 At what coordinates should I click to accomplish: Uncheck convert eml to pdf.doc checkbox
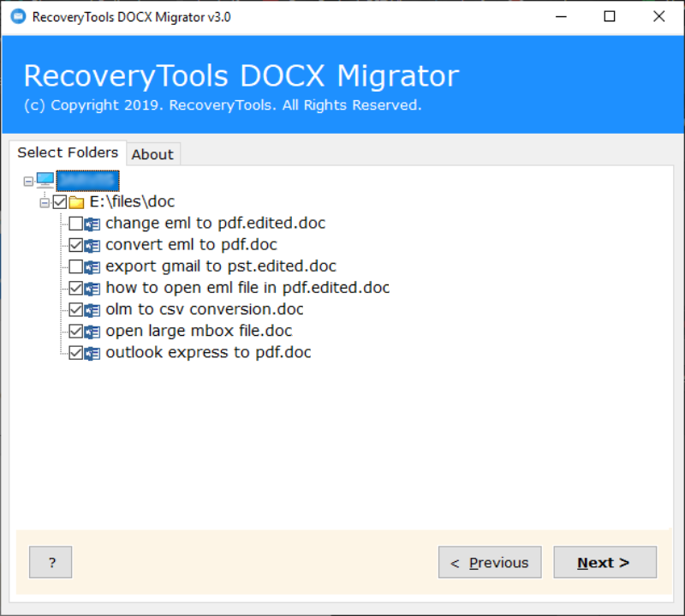click(x=76, y=245)
